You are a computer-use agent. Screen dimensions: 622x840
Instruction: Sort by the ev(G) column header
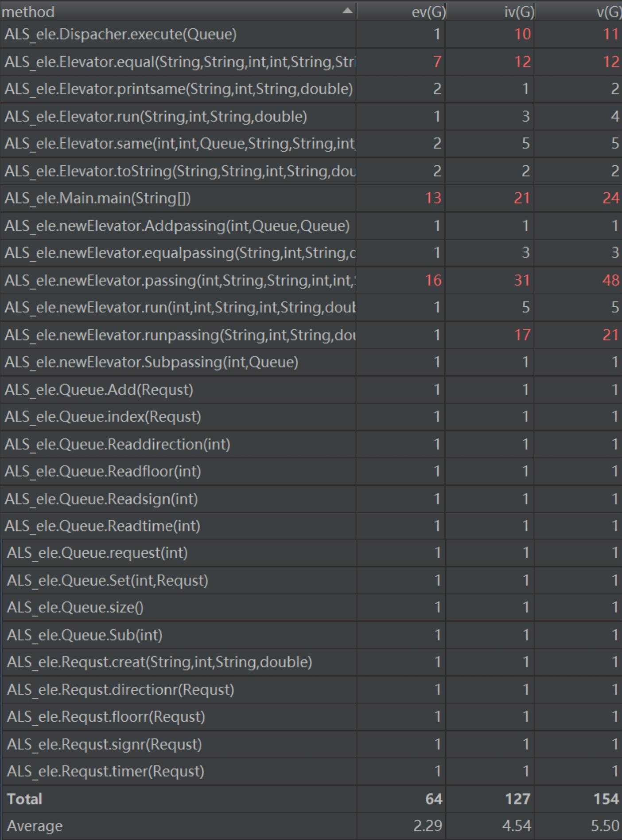pos(401,11)
